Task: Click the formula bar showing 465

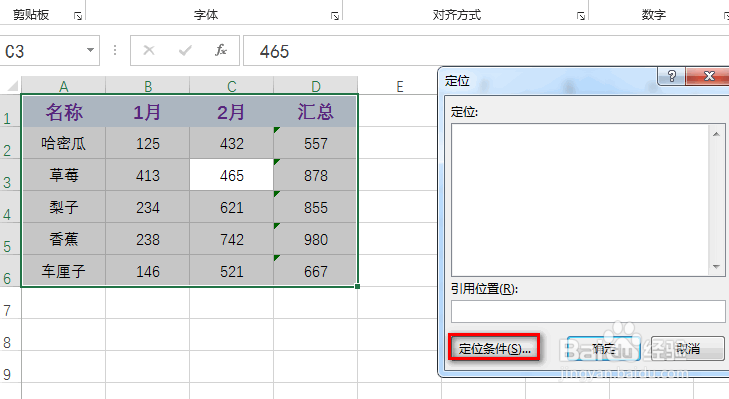Action: [x=486, y=51]
